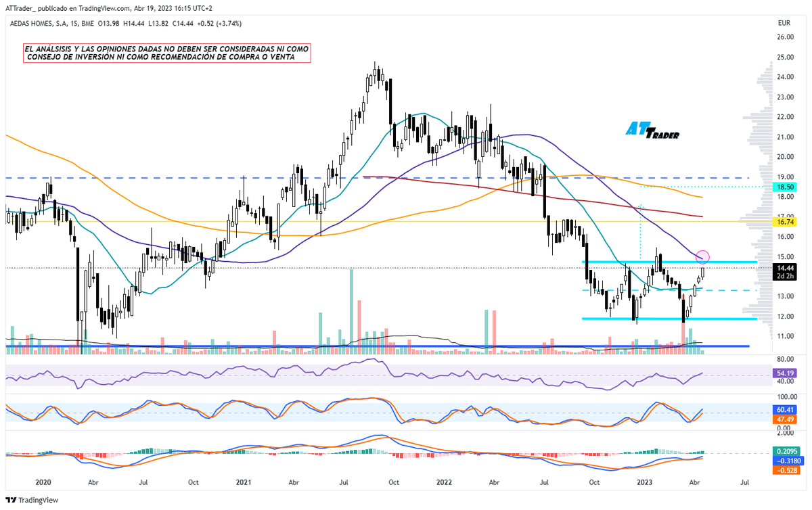Click the stochastic value label 47.49
The width and height of the screenshot is (812, 510).
point(784,419)
